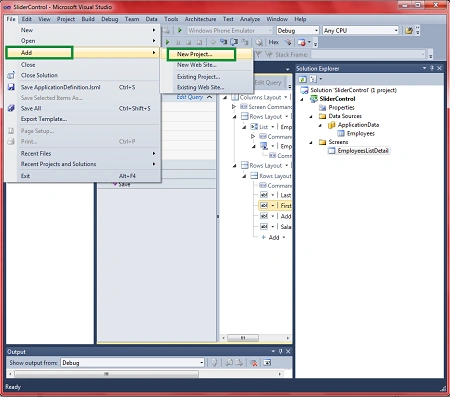The height and width of the screenshot is (397, 450).
Task: Click the Properties node icon in Solution Explorer
Action: tap(322, 107)
